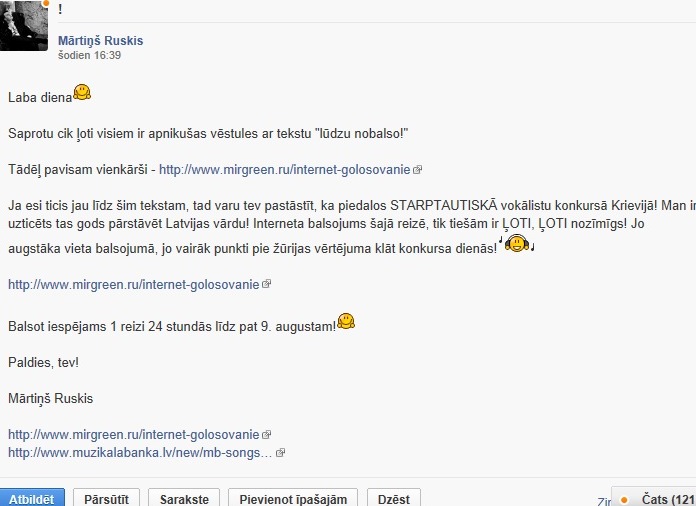The height and width of the screenshot is (506, 696).
Task: Click the Sarakste conversation button
Action: [184, 498]
